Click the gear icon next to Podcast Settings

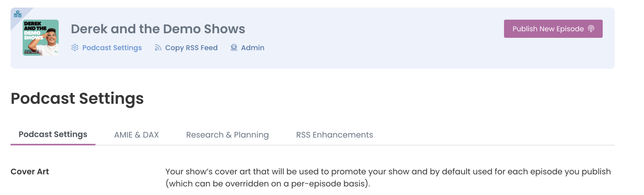75,48
